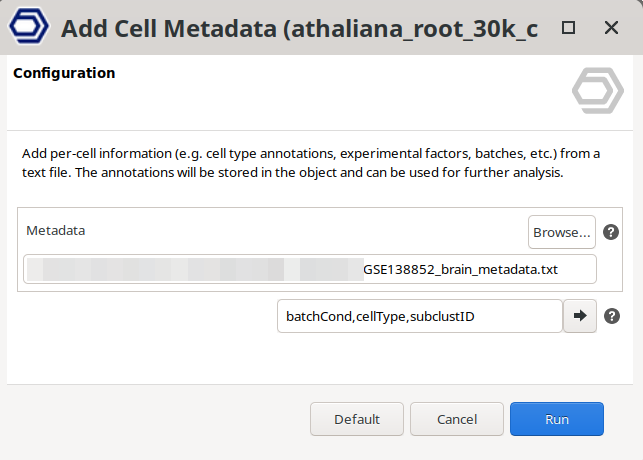Cancel the metadata dialog
Image resolution: width=643 pixels, height=460 pixels.
456,419
